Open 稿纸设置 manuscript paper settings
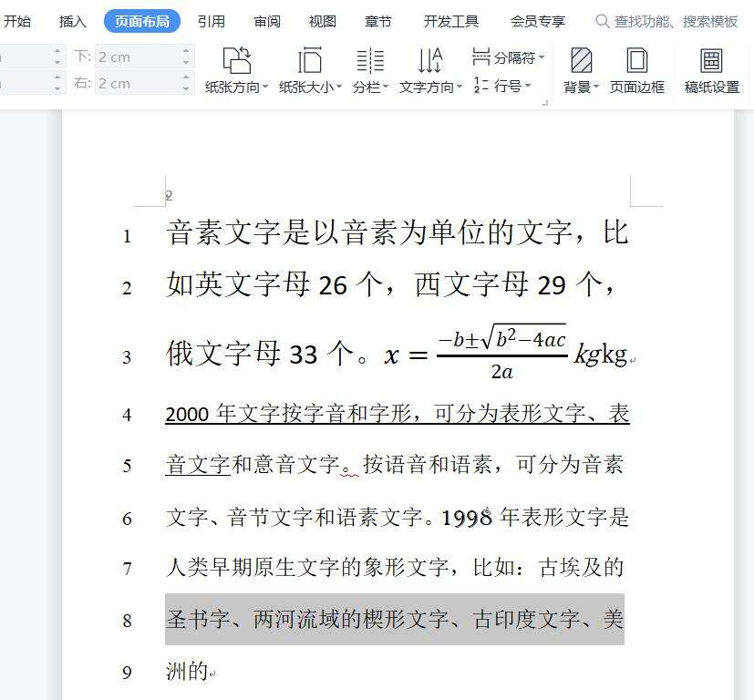The width and height of the screenshot is (754, 700). point(711,70)
